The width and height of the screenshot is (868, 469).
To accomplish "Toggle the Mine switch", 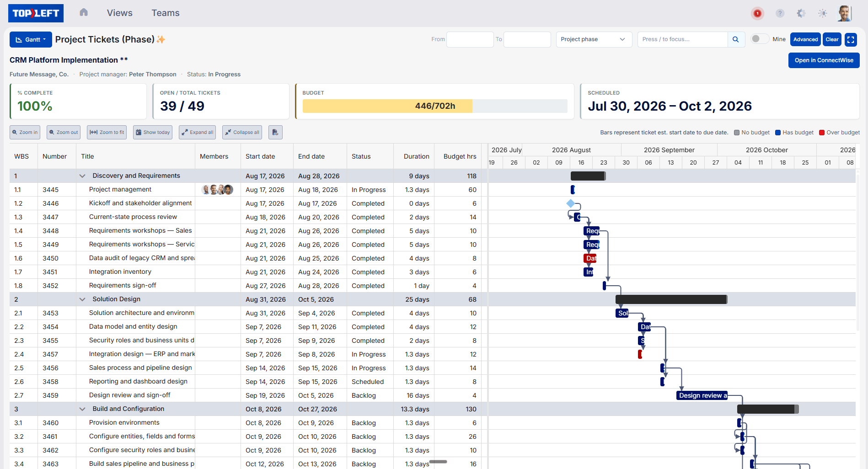I will pos(760,39).
